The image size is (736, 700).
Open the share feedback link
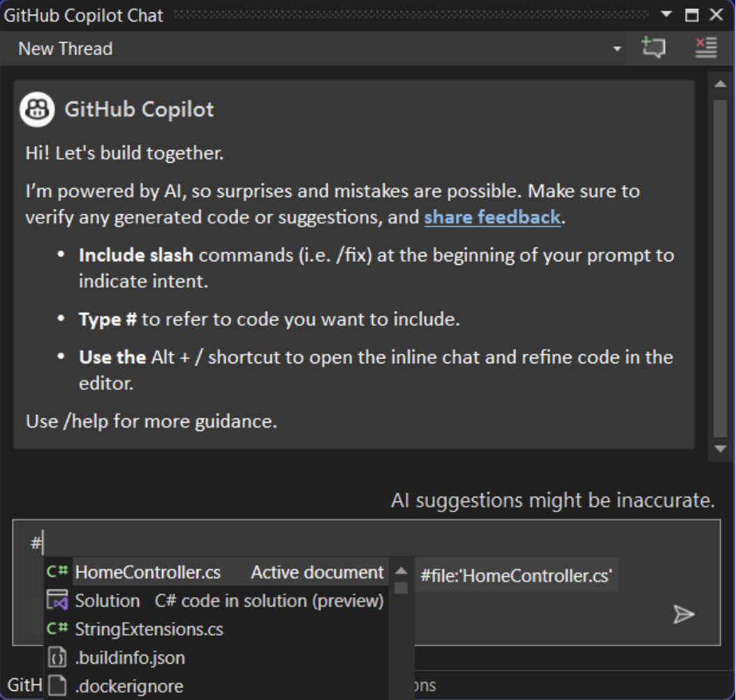pyautogui.click(x=492, y=217)
